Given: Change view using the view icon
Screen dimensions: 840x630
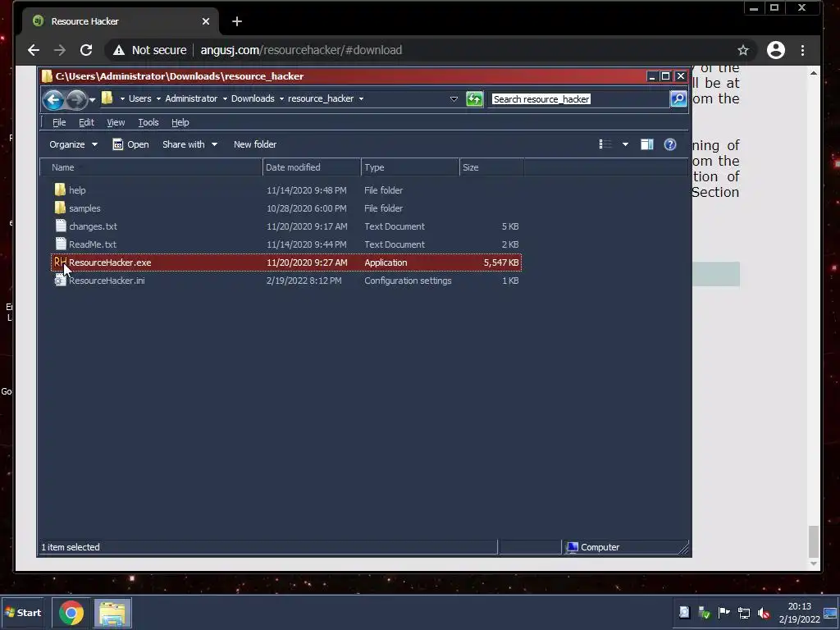Looking at the screenshot, I should (605, 144).
